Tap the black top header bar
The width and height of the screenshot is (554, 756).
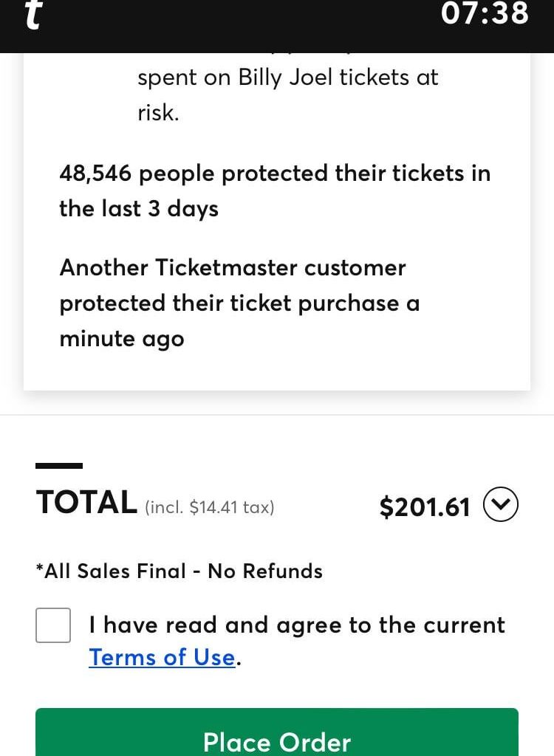(x=244, y=26)
